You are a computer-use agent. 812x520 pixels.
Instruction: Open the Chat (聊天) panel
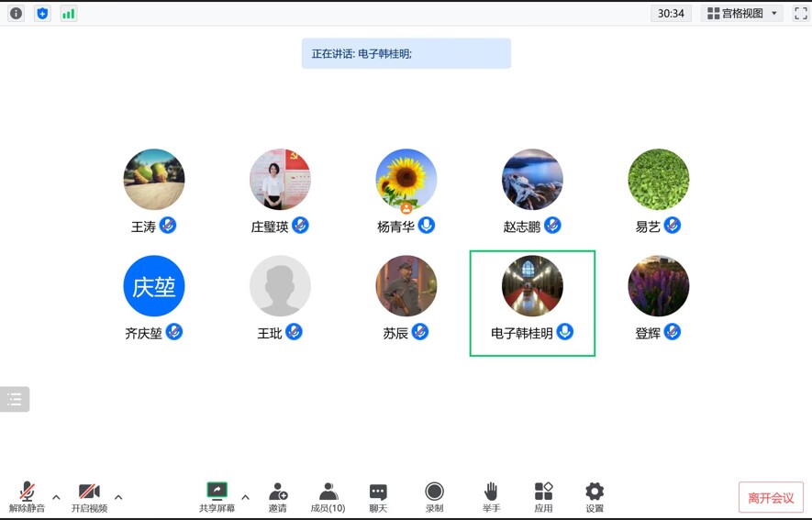point(378,497)
